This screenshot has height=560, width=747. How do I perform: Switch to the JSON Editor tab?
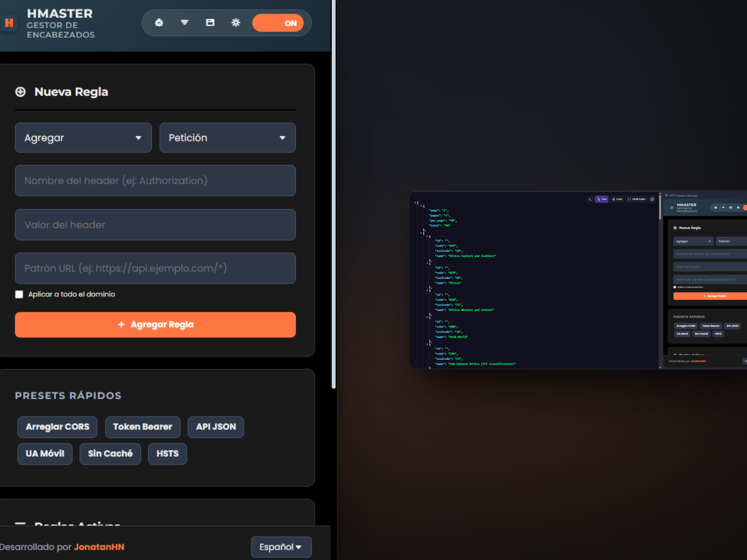[x=637, y=199]
